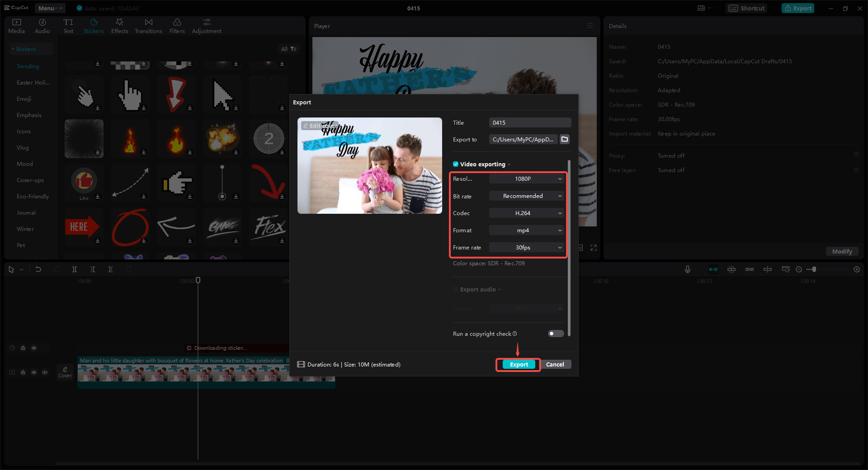The image size is (868, 470).
Task: Hide the video track with the eye toggle
Action: pos(34,372)
